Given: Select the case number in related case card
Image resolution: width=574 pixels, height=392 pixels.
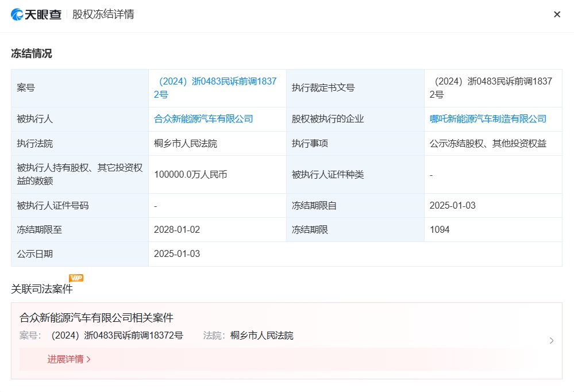Looking at the screenshot, I should [117, 336].
